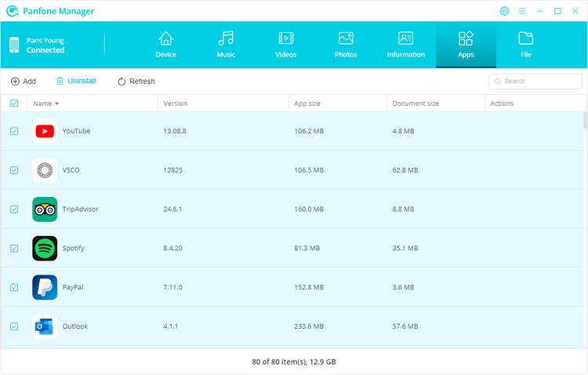Click the TripAdvisor owl icon
Viewport: 588px width, 375px height.
(x=45, y=209)
